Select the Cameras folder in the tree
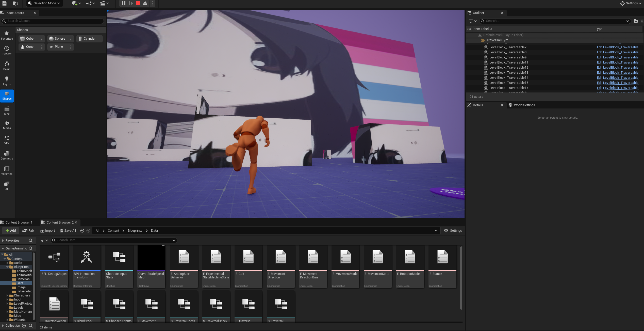This screenshot has width=644, height=331. [23, 279]
